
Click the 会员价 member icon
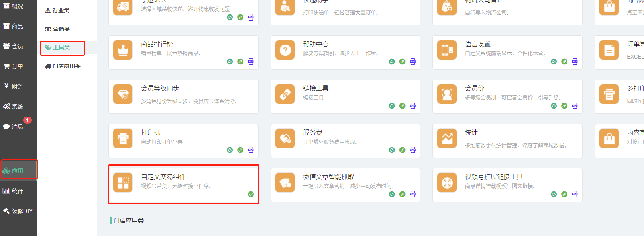[447, 94]
